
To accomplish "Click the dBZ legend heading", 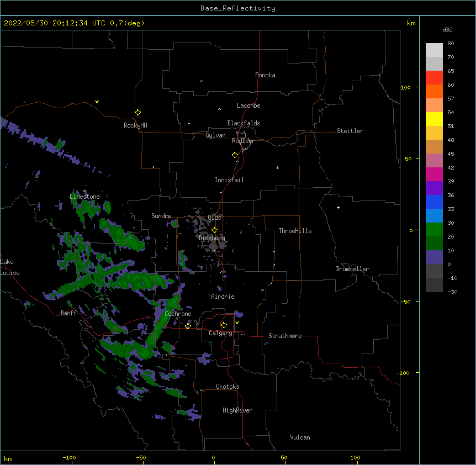I will coord(447,30).
